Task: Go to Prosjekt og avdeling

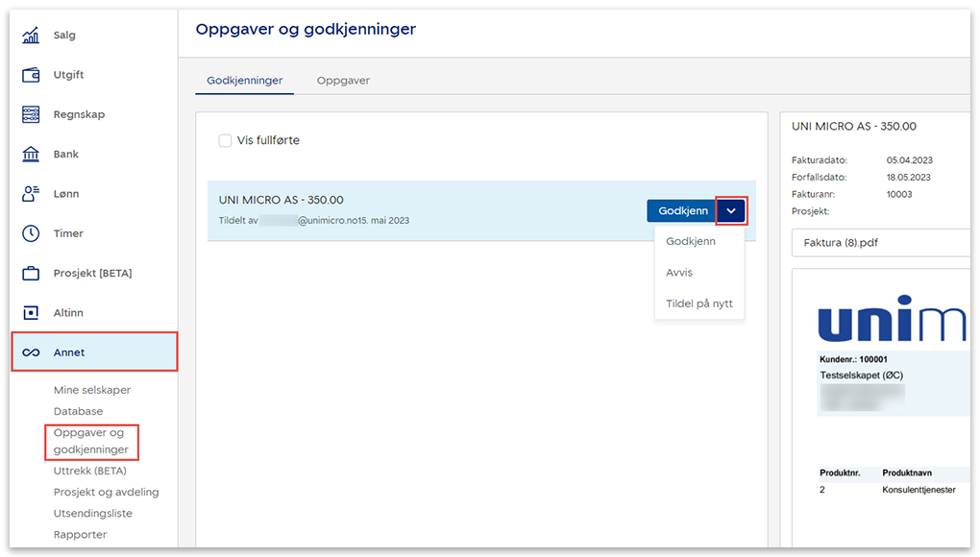Action: 106,492
